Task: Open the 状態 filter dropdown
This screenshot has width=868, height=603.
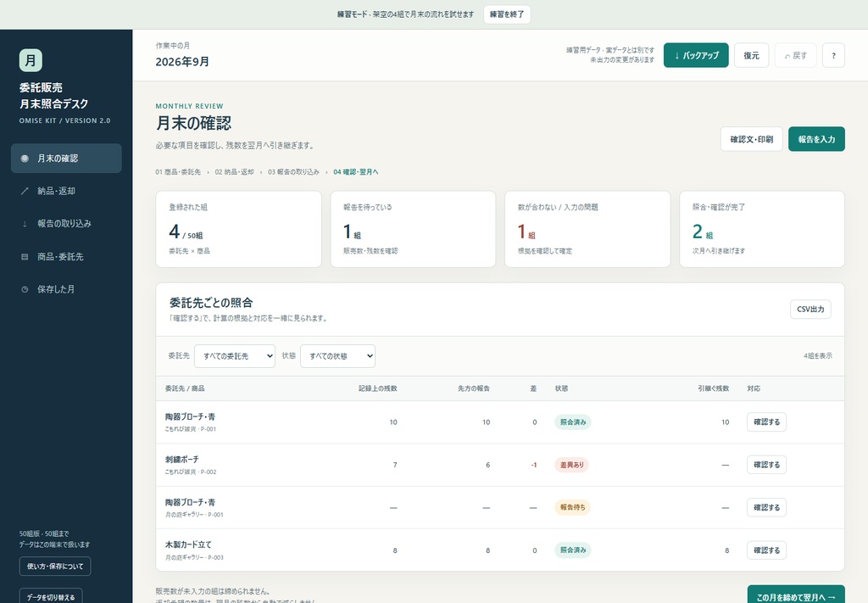Action: pos(337,356)
